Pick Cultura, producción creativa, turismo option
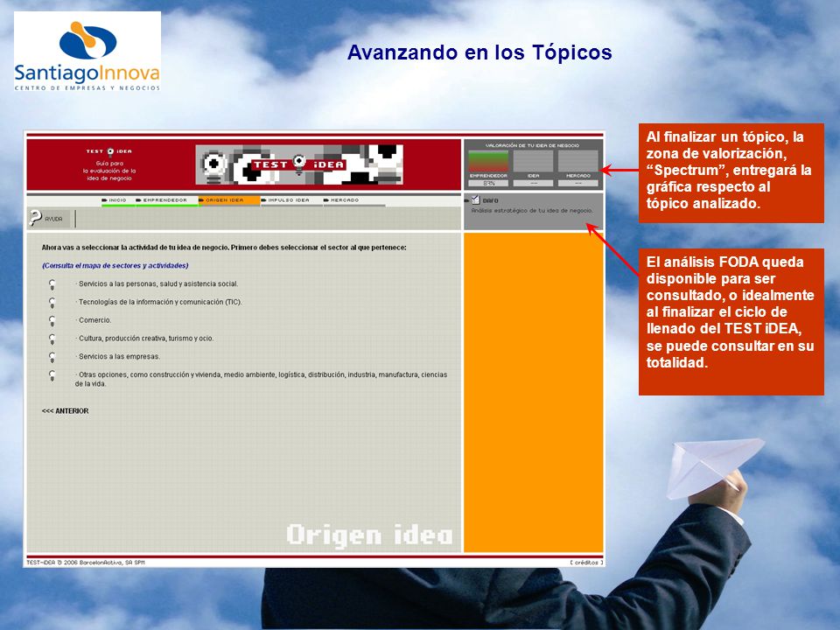This screenshot has height=630, width=840. point(52,339)
